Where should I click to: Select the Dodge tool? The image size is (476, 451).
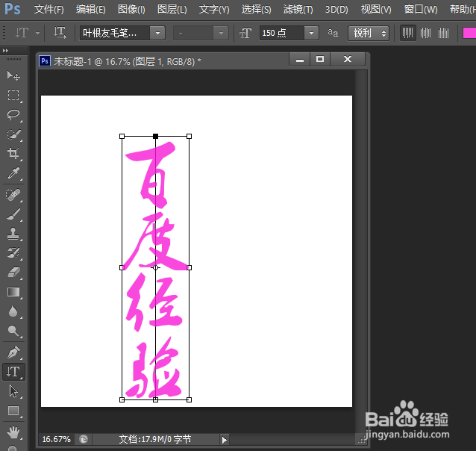(x=13, y=331)
